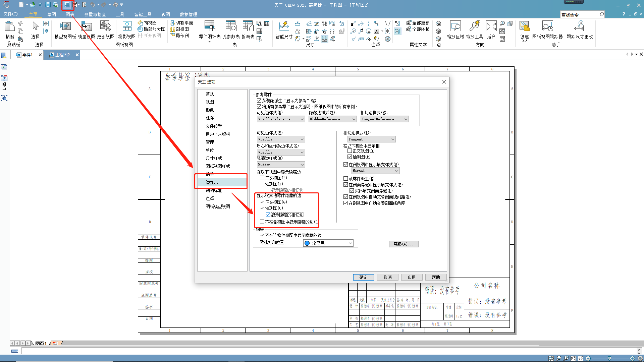
Task: Activate the 智能尺寸 tool
Action: (284, 30)
